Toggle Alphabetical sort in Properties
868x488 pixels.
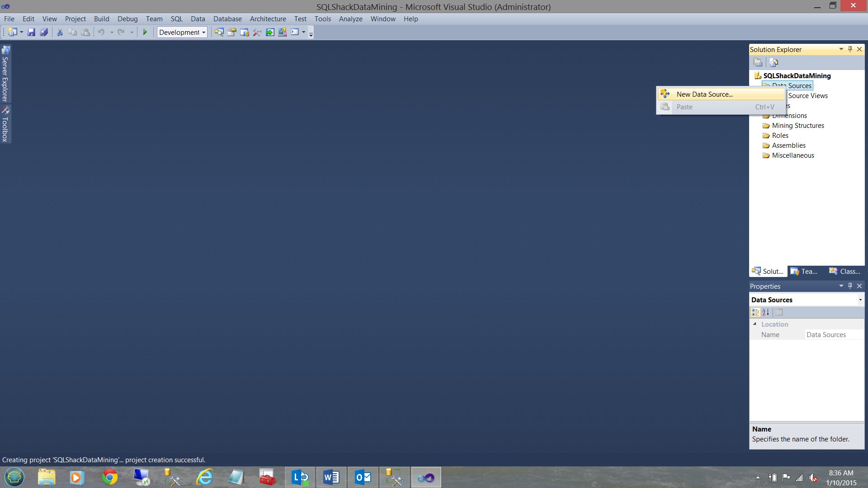point(766,312)
